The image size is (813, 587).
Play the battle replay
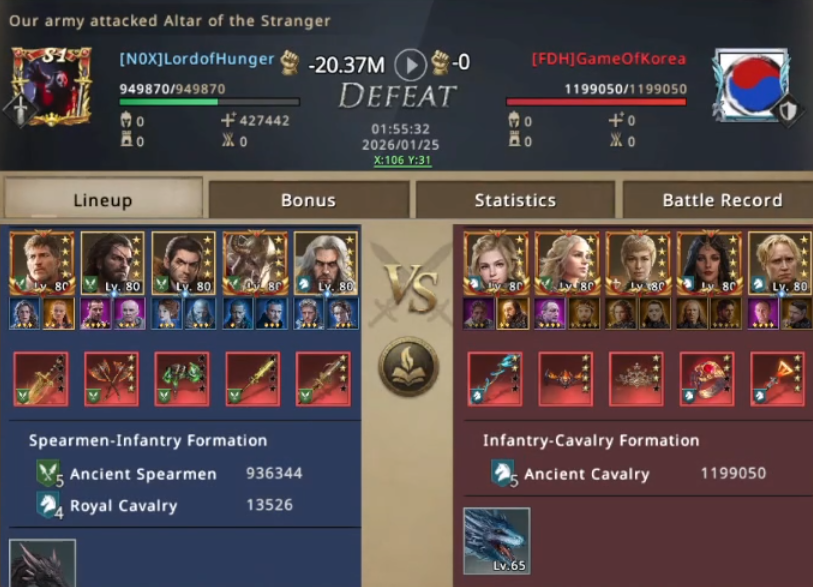410,64
